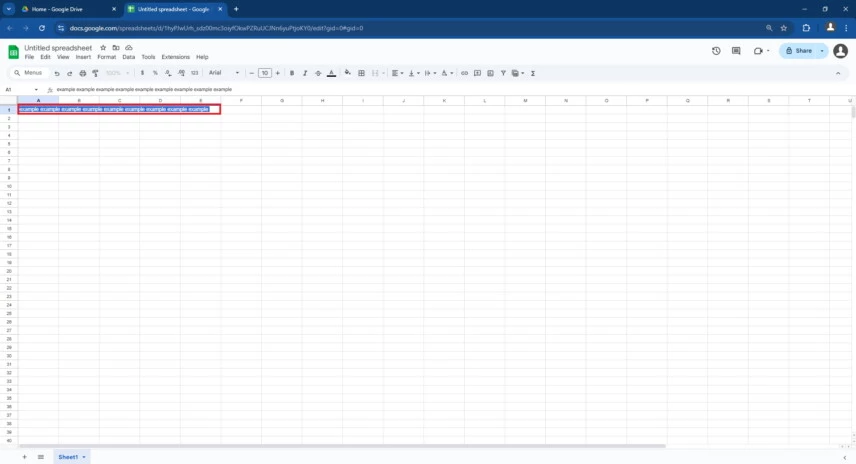Open the Arial font family dropdown
The image size is (856, 464).
pos(224,73)
